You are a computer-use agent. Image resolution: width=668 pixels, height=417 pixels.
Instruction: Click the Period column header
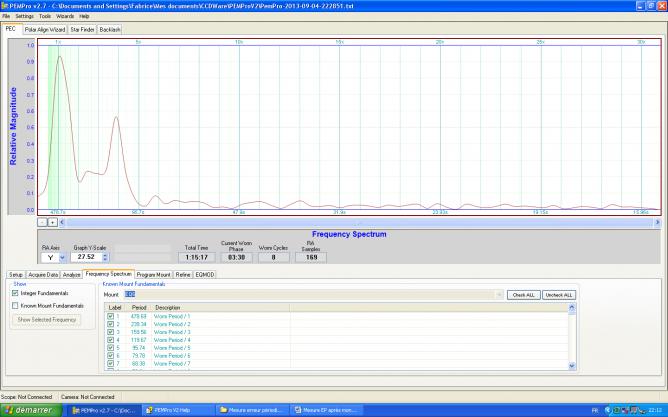139,307
